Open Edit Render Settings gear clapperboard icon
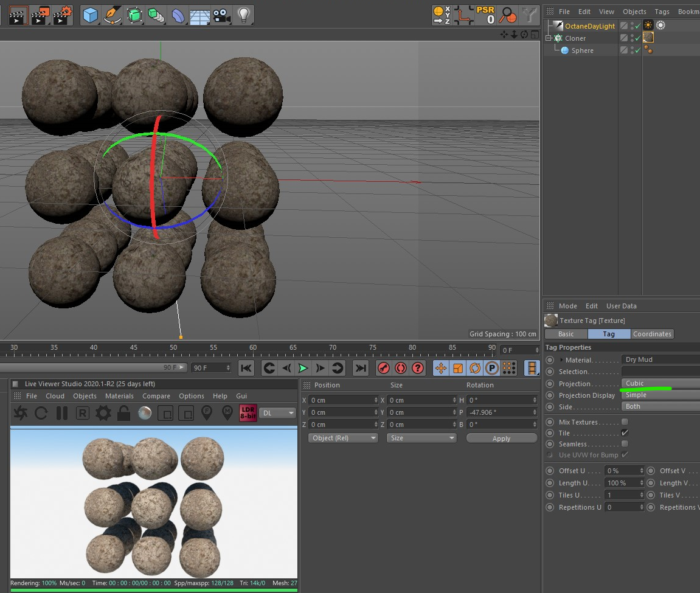Viewport: 700px width, 593px height. coord(63,15)
